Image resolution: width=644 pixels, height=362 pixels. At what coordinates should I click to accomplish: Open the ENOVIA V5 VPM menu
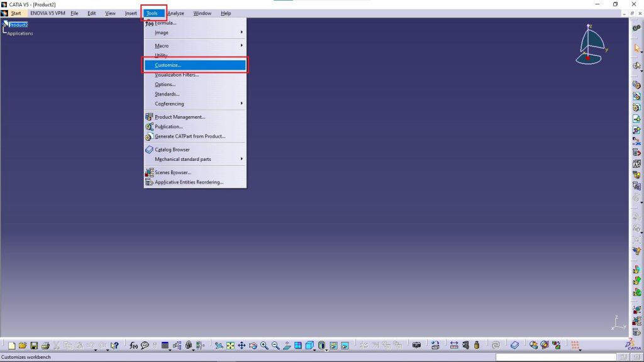pyautogui.click(x=48, y=13)
